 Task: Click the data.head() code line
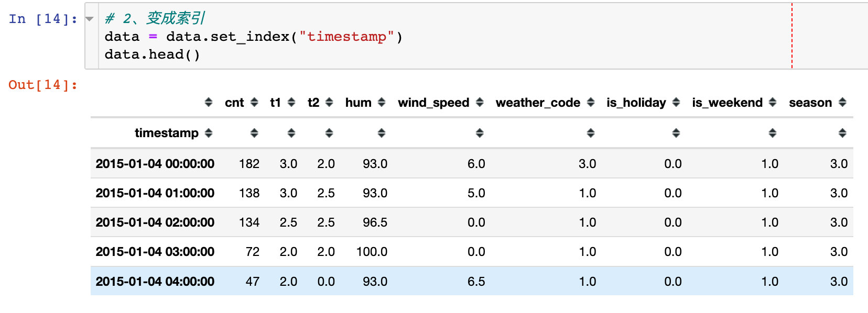coord(152,54)
